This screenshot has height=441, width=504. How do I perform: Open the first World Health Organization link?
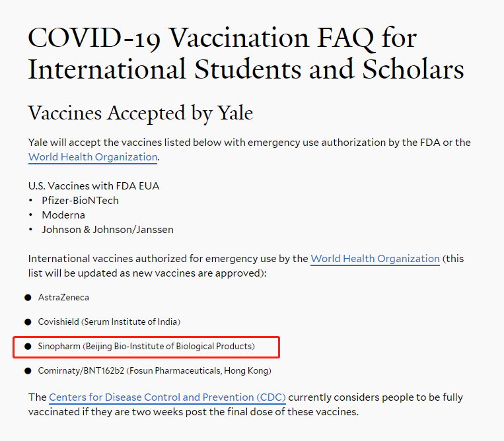93,156
